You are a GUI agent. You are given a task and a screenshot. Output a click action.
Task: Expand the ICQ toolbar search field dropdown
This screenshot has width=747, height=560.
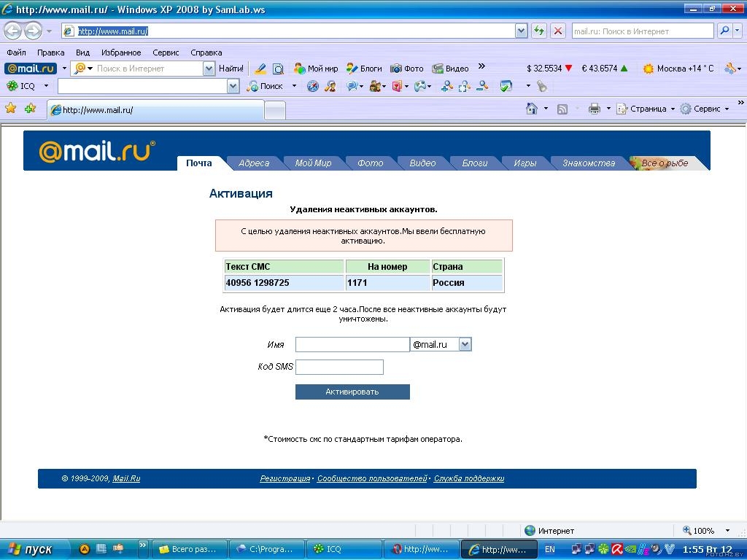233,86
